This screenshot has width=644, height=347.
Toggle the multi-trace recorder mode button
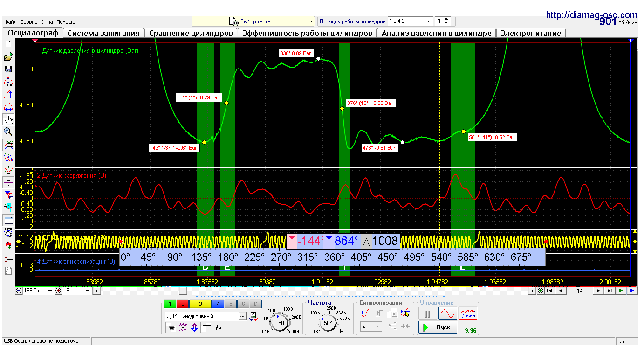point(468,313)
